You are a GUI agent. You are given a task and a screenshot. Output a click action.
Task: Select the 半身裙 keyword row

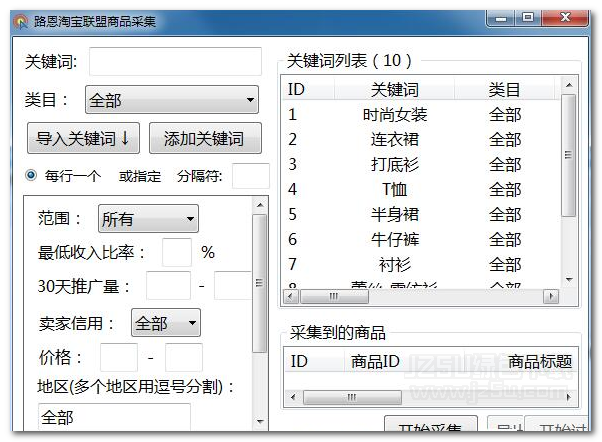coord(422,214)
